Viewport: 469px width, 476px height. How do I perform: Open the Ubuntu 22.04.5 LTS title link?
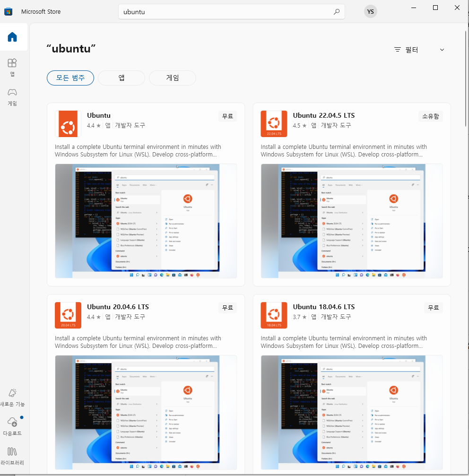coord(323,115)
